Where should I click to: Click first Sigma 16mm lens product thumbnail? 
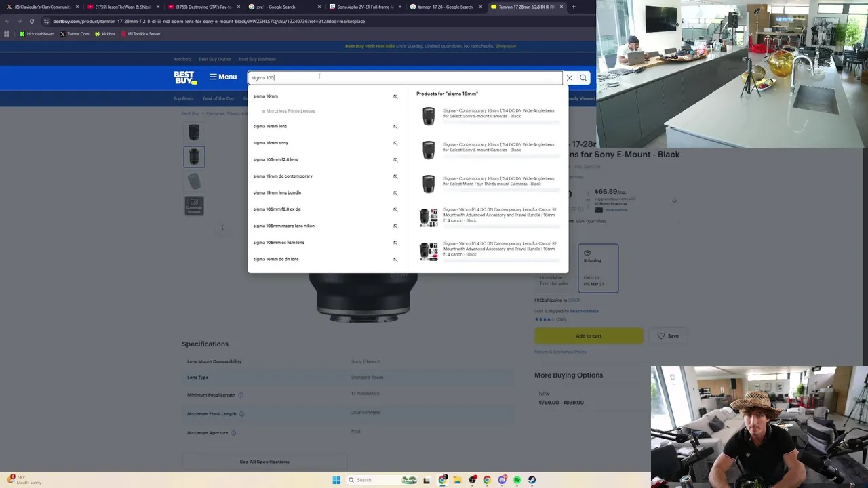[429, 116]
